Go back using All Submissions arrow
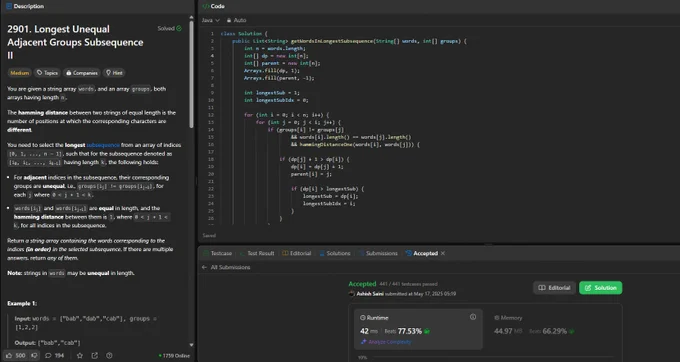 click(x=204, y=267)
